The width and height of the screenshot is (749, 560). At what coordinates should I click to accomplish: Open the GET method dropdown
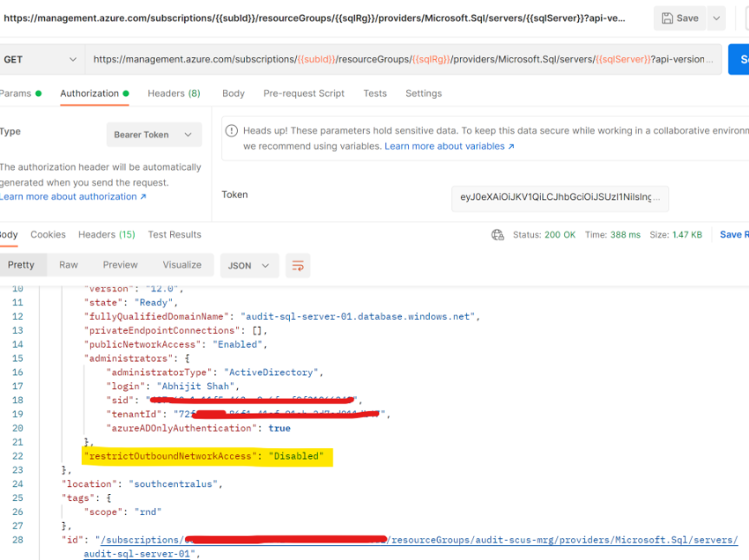[x=41, y=60]
